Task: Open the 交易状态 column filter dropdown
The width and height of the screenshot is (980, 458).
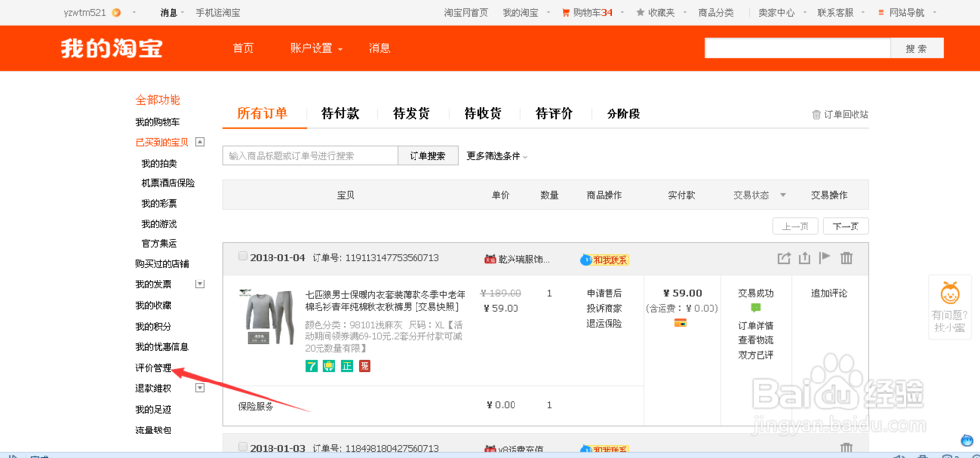Action: tap(782, 195)
